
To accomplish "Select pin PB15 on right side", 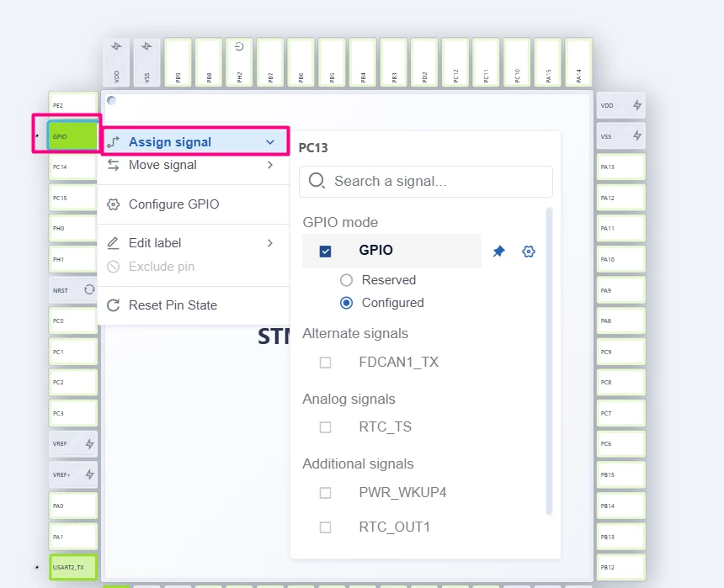I will click(x=621, y=475).
